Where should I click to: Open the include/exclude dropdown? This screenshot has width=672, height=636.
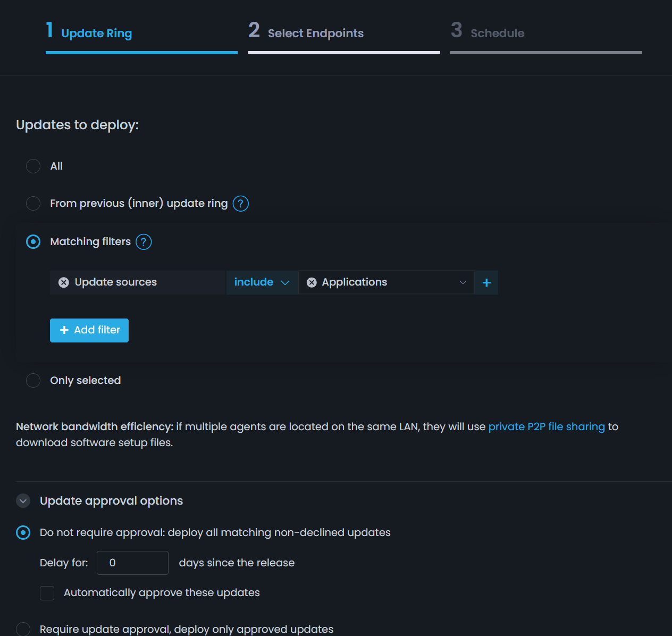point(262,282)
